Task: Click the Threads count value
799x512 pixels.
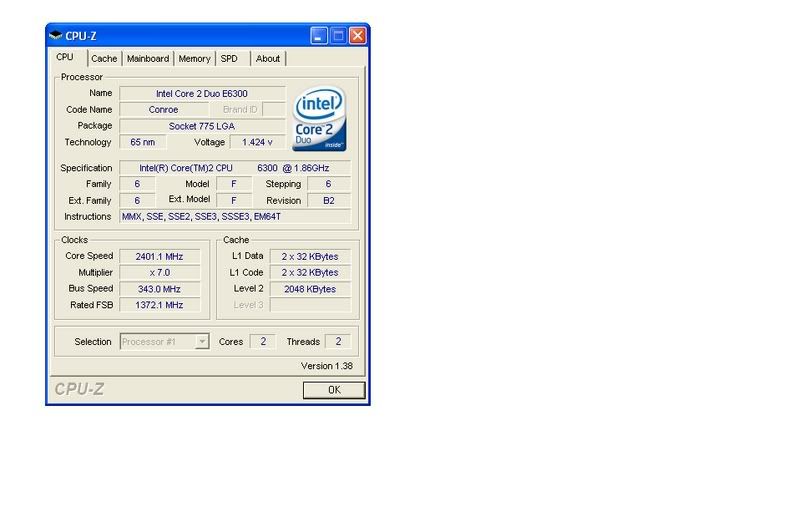Action: coord(338,341)
